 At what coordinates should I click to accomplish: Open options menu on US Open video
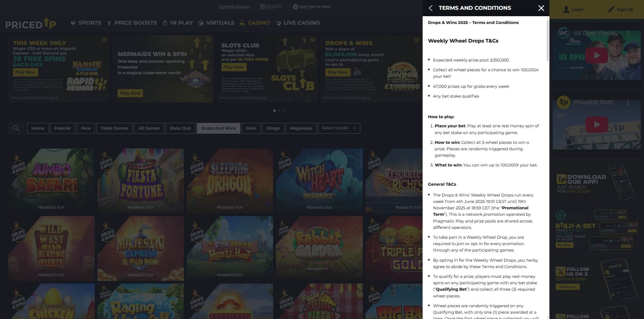click(x=628, y=33)
